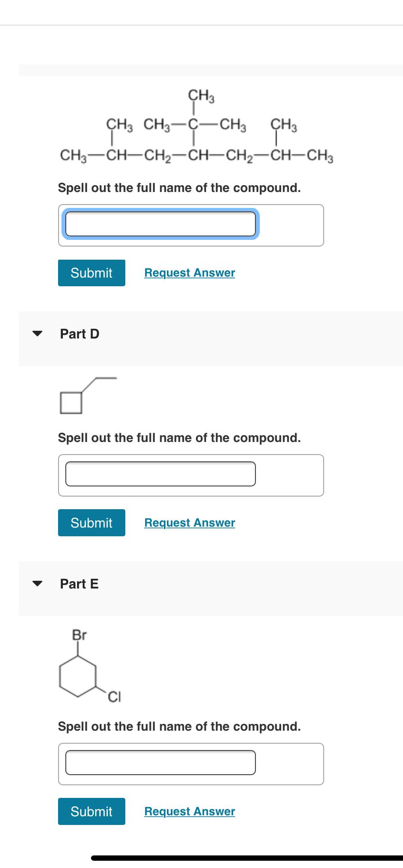Collapse the Part D section triangle
Screen dimensions: 403x868
pyautogui.click(x=37, y=334)
